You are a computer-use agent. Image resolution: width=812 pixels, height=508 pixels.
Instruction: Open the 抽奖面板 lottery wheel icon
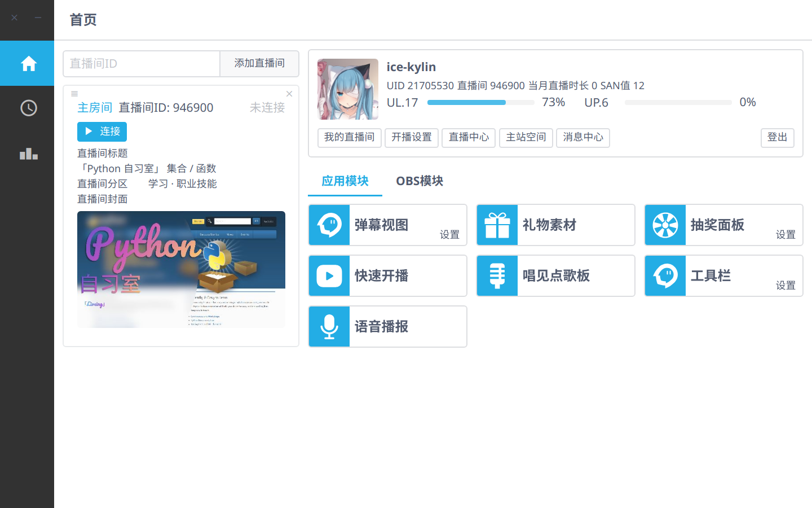665,225
